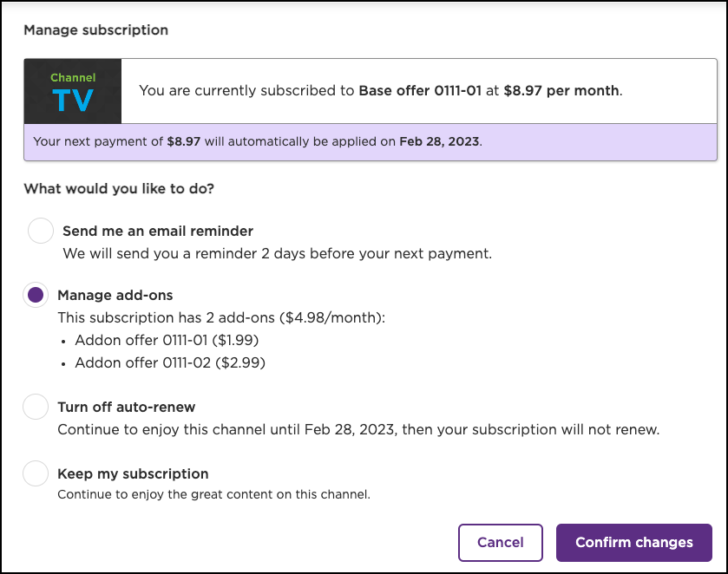The width and height of the screenshot is (728, 574).
Task: Click the Confirm changes button
Action: point(633,543)
